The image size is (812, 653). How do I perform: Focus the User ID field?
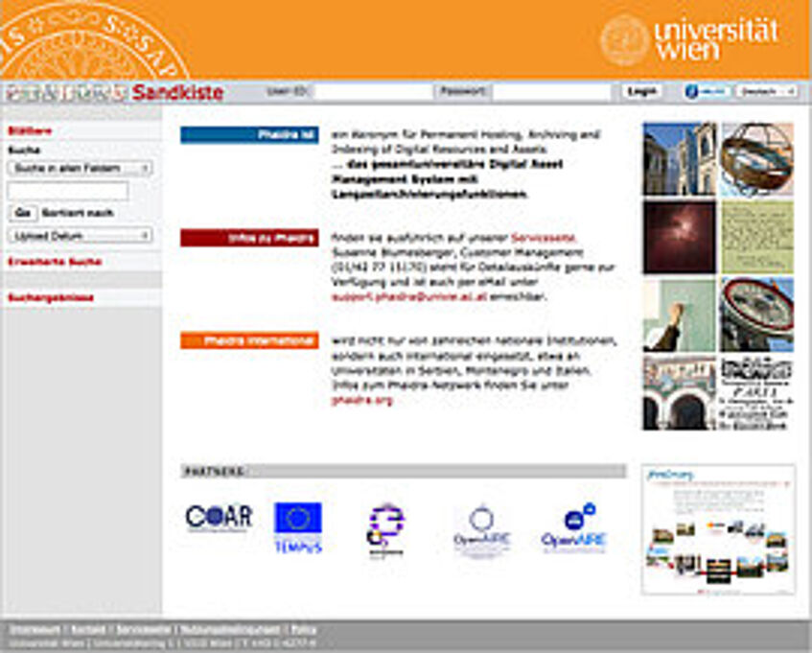tap(373, 92)
